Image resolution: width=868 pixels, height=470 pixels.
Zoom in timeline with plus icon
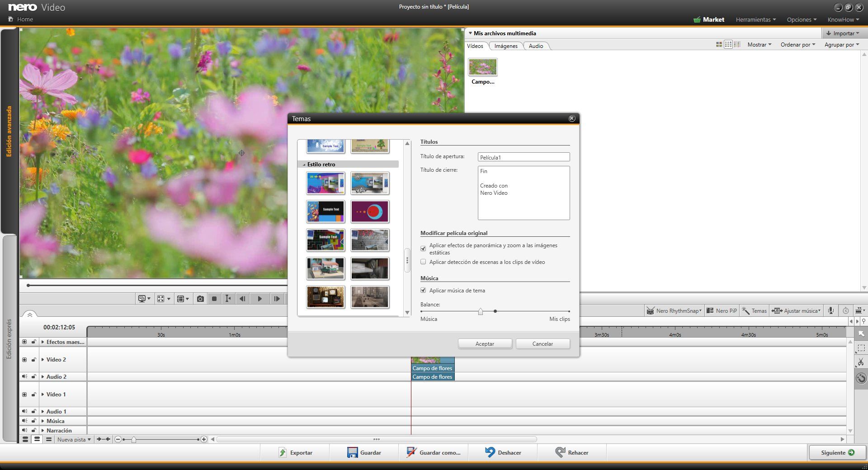click(204, 439)
